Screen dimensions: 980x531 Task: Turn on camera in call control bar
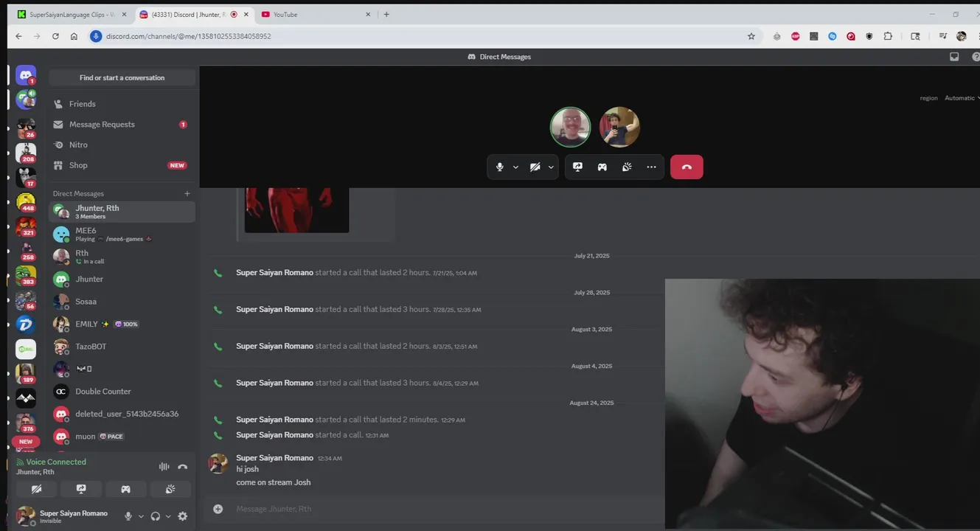pos(535,167)
